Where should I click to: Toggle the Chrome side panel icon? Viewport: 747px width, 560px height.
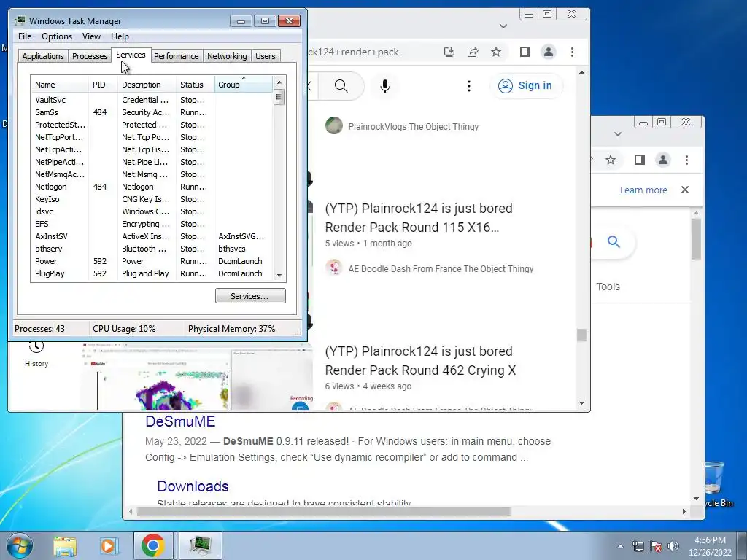(525, 52)
